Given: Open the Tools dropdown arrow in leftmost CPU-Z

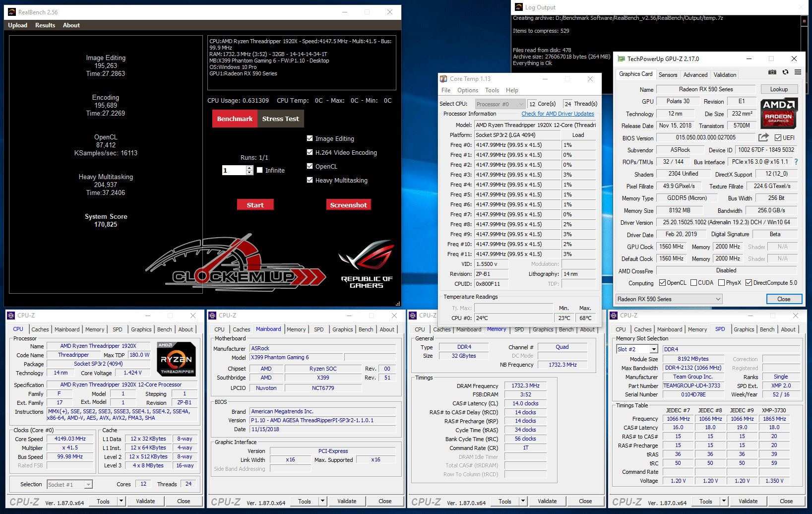Looking at the screenshot, I should (x=121, y=501).
